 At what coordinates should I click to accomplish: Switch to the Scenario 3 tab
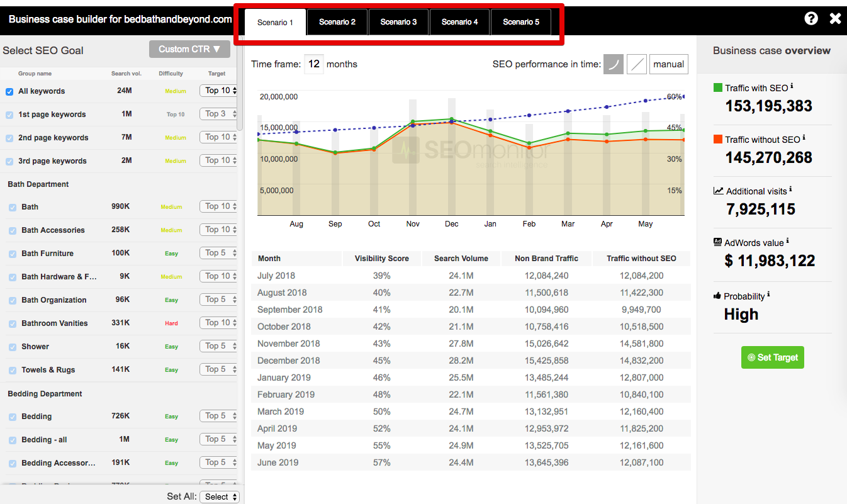(398, 22)
